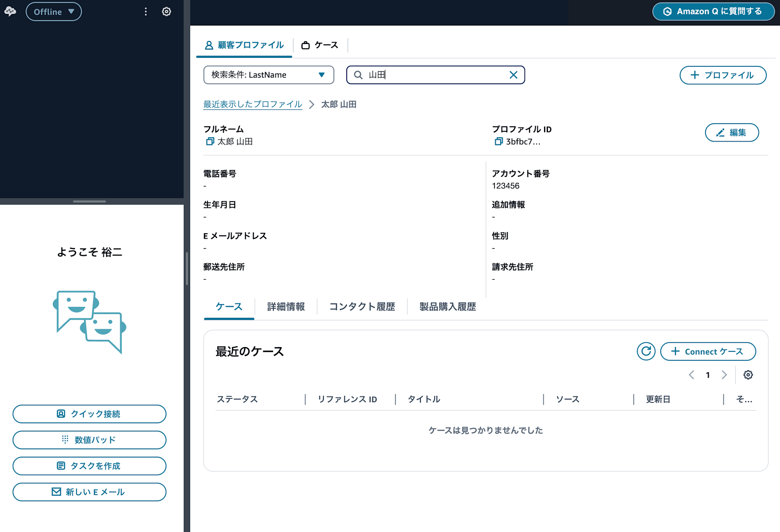This screenshot has height=532, width=780.
Task: Refresh the recent cases list
Action: [x=646, y=351]
